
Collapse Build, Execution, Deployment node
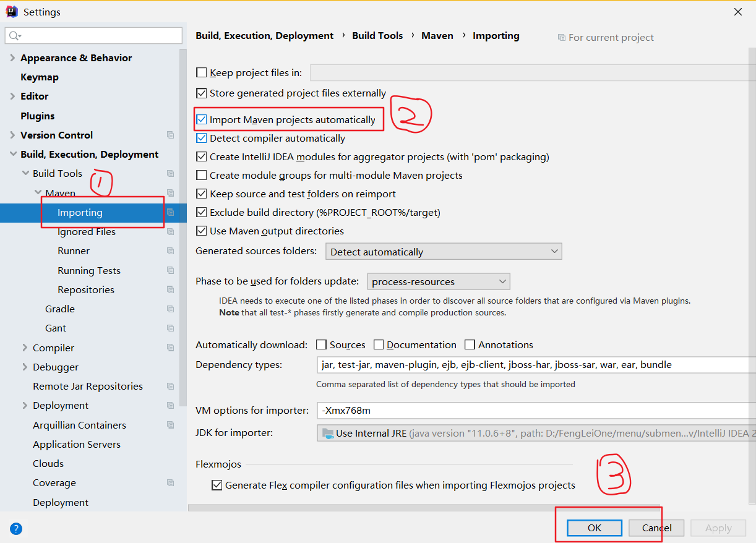12,155
